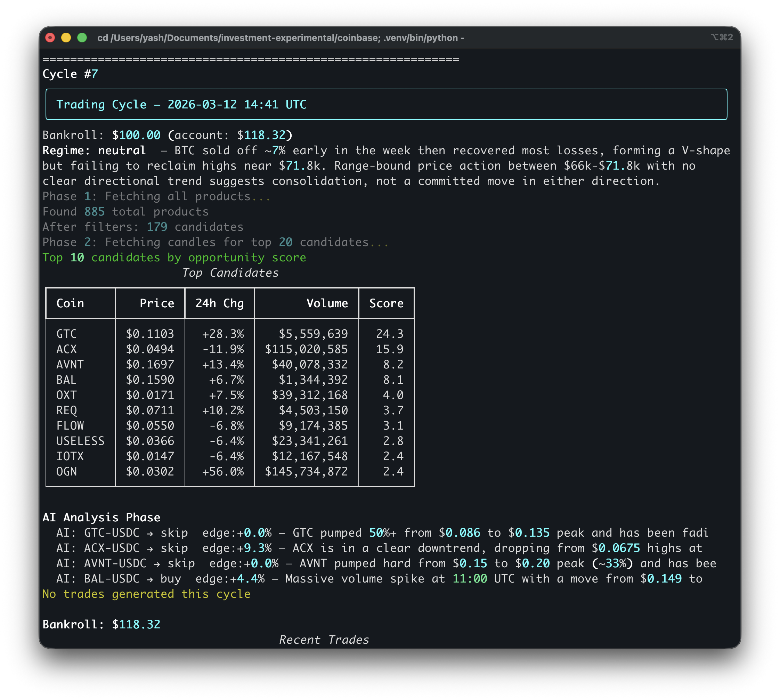This screenshot has width=780, height=700.
Task: Click the REQ coin cell
Action: pos(66,410)
